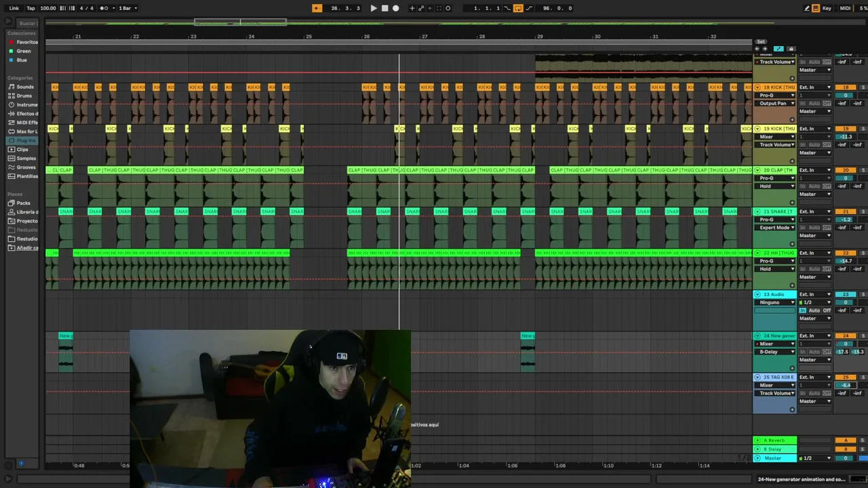Toggle the Key map mode button

827,8
